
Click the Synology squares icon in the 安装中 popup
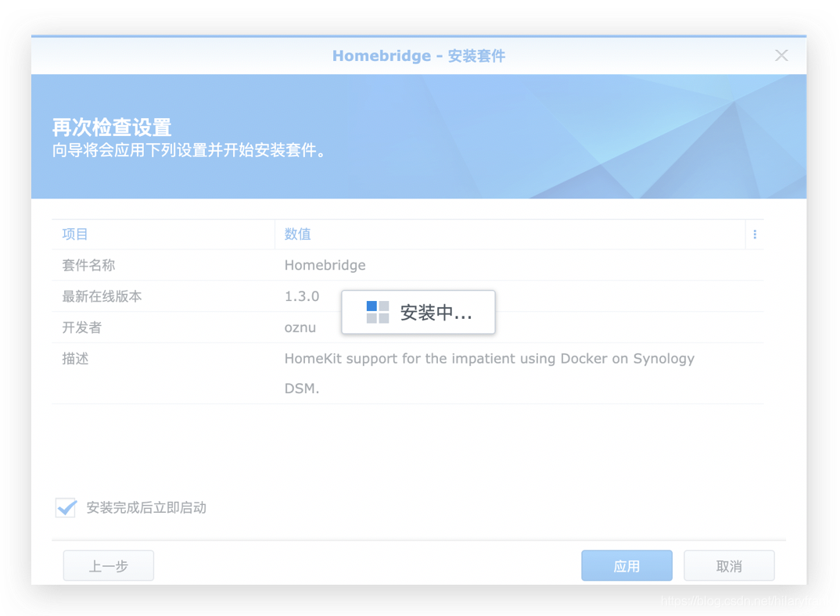(x=376, y=310)
